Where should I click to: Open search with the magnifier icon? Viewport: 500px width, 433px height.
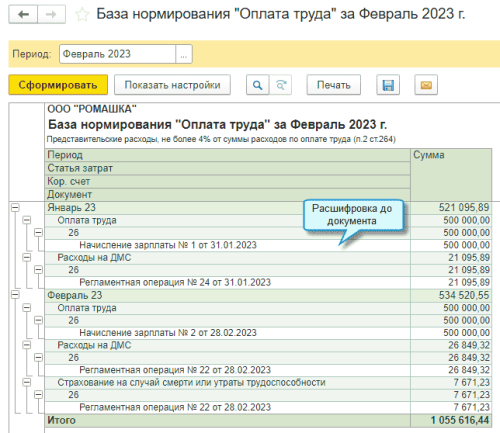pos(257,85)
